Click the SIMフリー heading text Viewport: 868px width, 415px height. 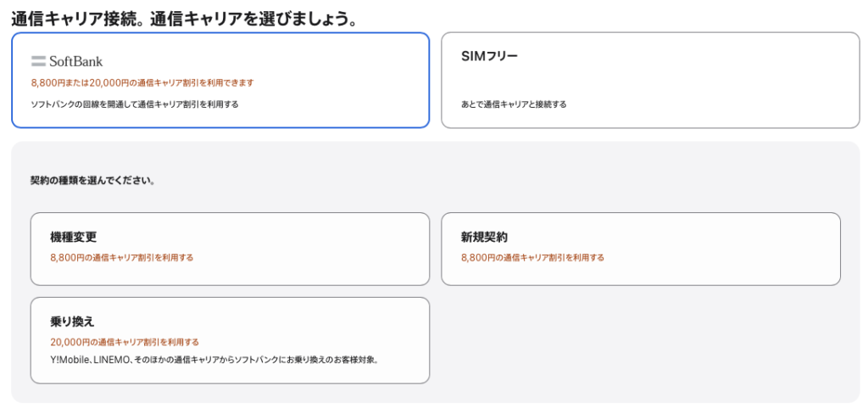point(489,57)
